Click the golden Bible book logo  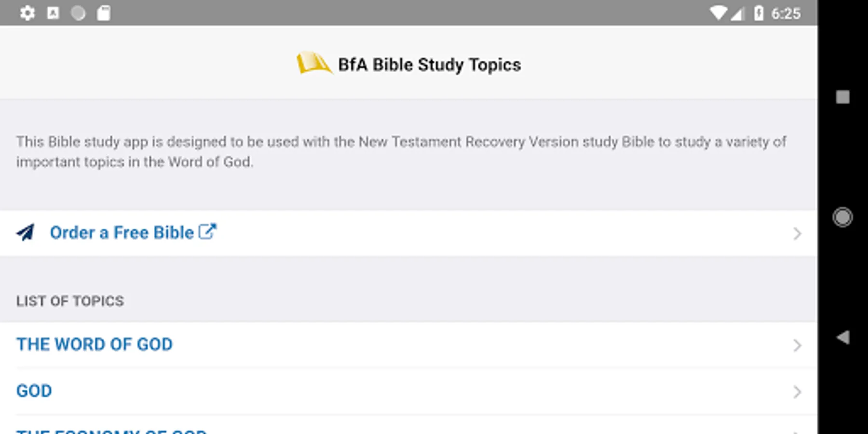coord(313,64)
